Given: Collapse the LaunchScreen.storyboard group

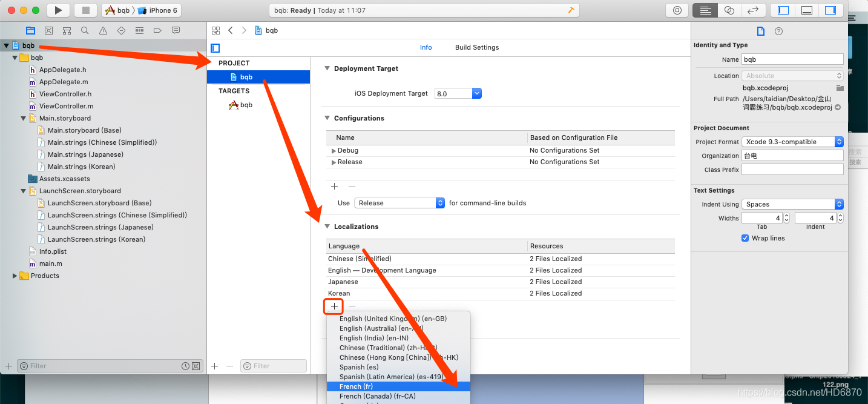Looking at the screenshot, I should point(24,191).
